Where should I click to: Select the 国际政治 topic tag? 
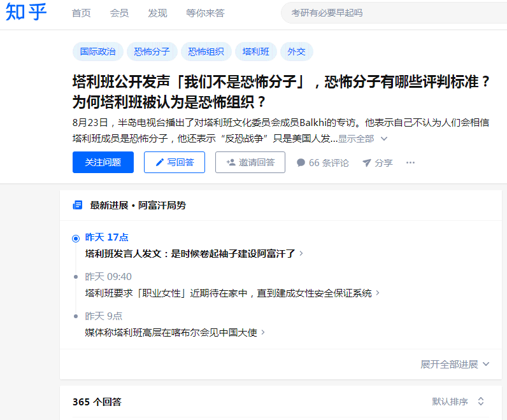click(x=97, y=52)
